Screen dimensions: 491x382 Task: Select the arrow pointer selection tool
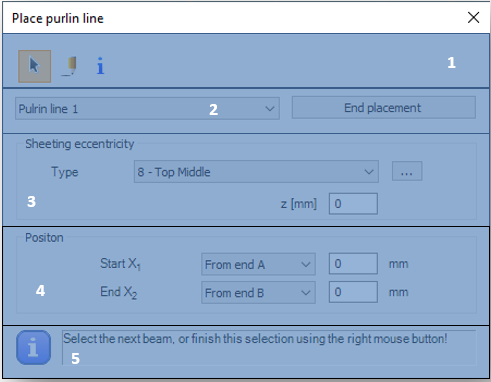pos(35,66)
